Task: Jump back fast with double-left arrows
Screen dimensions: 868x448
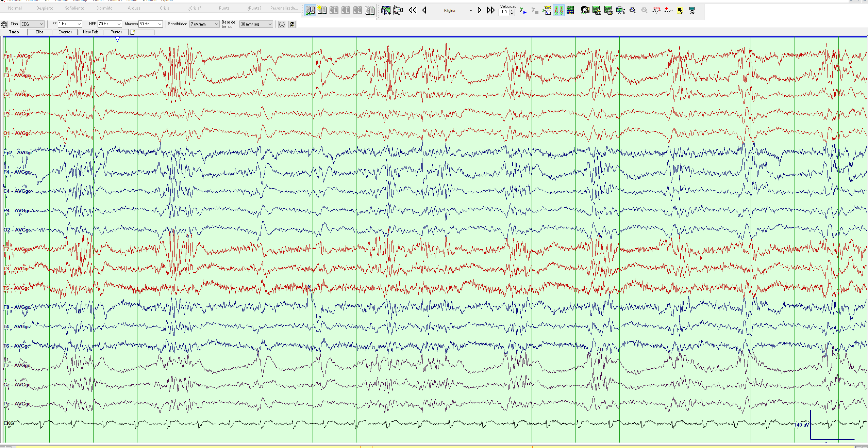Action: click(x=413, y=10)
